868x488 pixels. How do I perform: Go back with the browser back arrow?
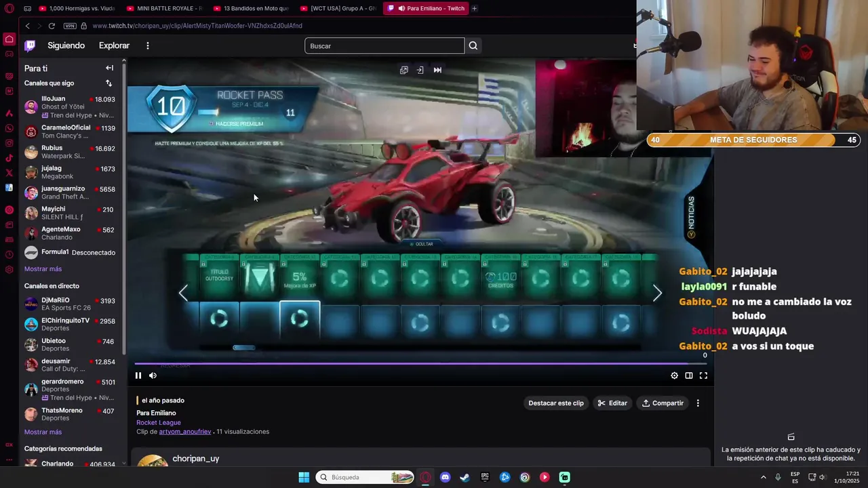click(x=27, y=26)
